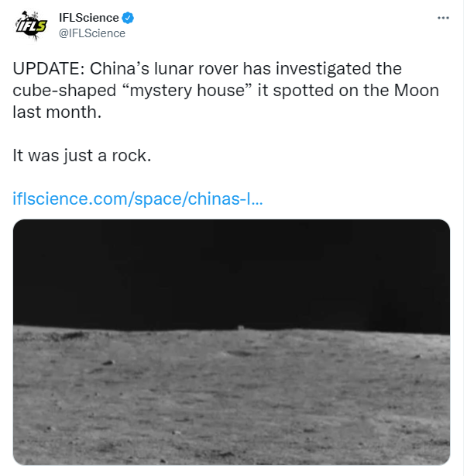This screenshot has width=467, height=476.
Task: Click the black sky area of the photo
Action: click(232, 273)
